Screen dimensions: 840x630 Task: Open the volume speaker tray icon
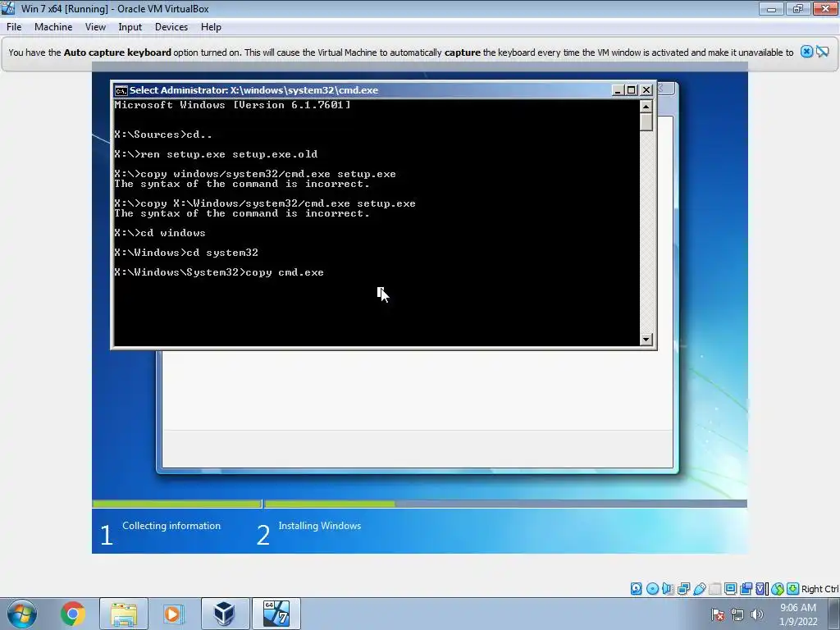point(757,614)
